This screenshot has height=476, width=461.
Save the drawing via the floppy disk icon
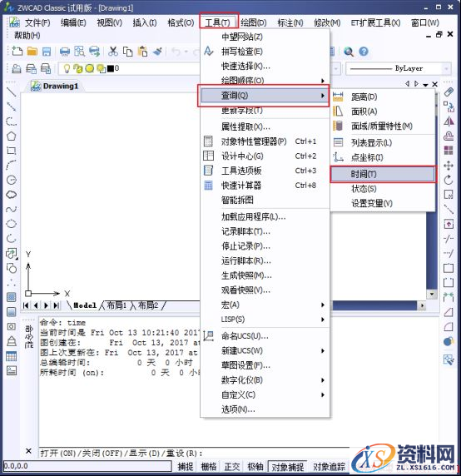point(47,52)
